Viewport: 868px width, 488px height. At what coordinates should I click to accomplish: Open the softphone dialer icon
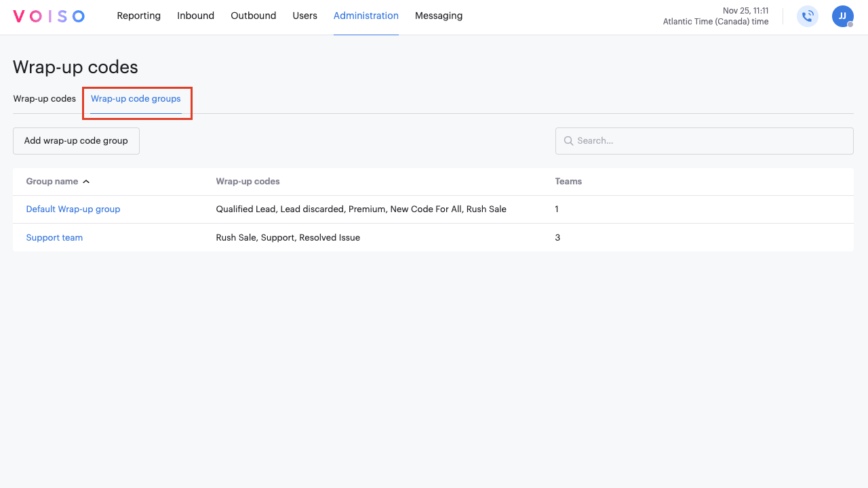point(807,16)
